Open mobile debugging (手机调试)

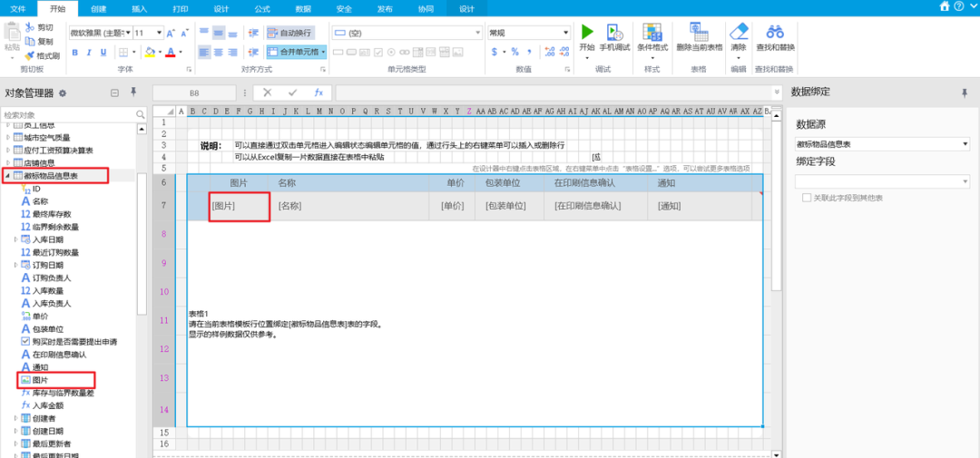pos(614,33)
